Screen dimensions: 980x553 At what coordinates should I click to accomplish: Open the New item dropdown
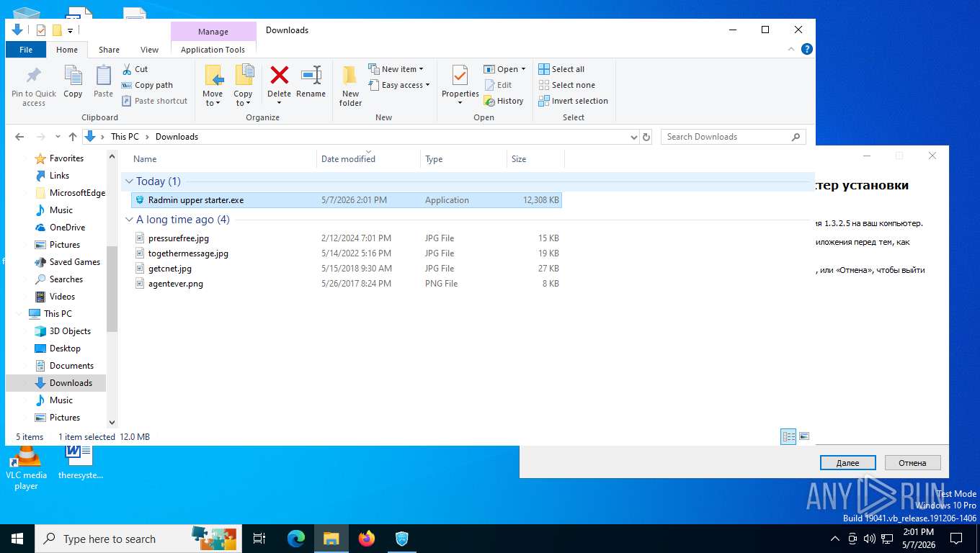tap(396, 69)
